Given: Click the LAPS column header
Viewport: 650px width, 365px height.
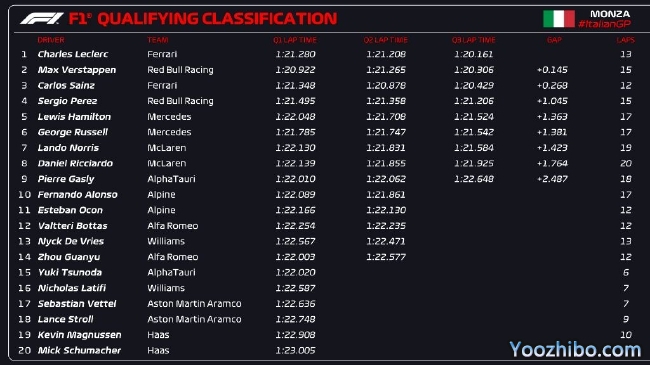Looking at the screenshot, I should pyautogui.click(x=626, y=40).
